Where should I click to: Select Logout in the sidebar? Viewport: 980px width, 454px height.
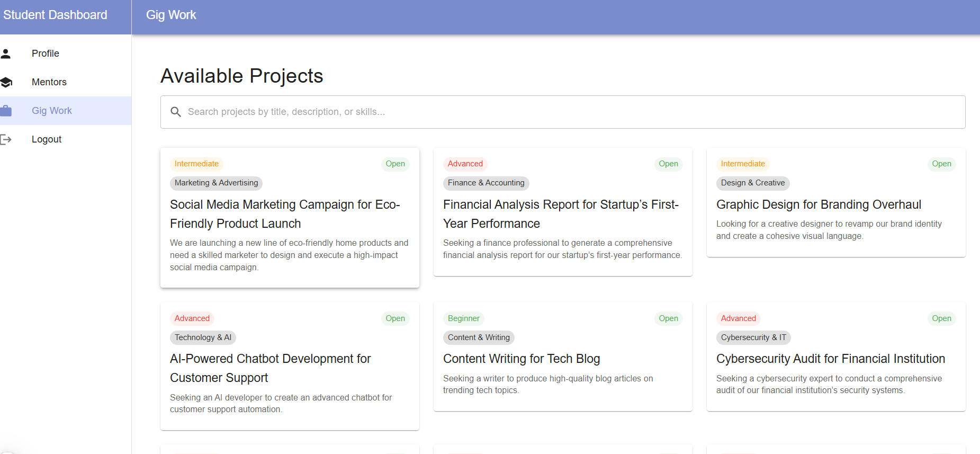(x=47, y=139)
